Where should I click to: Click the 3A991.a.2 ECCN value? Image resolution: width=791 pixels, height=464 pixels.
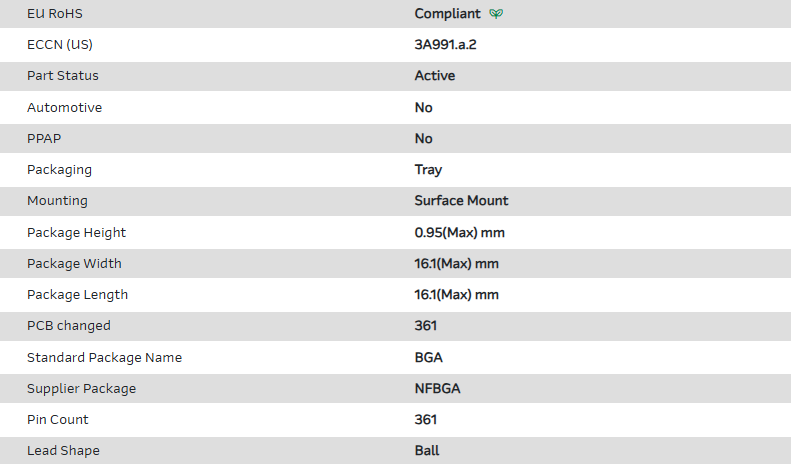pyautogui.click(x=452, y=45)
